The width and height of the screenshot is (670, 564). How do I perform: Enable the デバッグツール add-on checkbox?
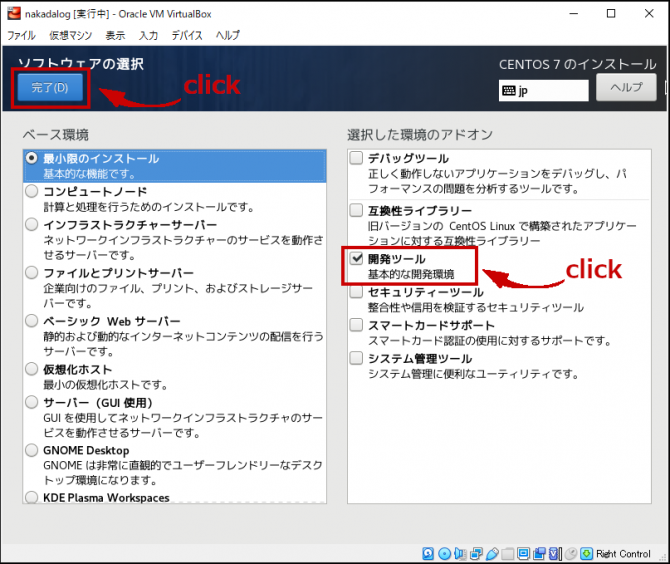click(x=356, y=158)
